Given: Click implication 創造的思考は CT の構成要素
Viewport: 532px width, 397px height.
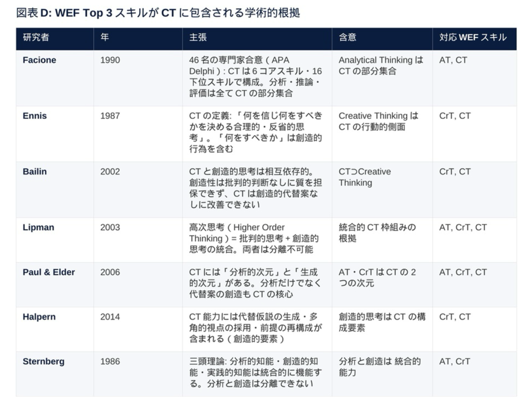Looking at the screenshot, I should tap(382, 322).
